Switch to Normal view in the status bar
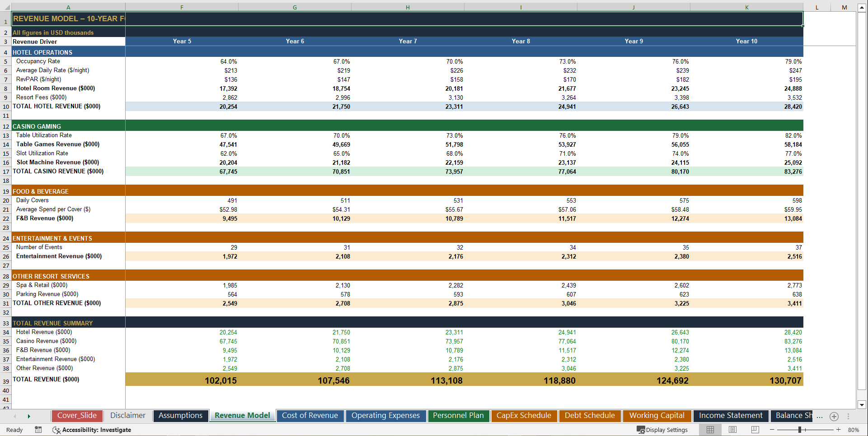The width and height of the screenshot is (868, 436). point(710,430)
